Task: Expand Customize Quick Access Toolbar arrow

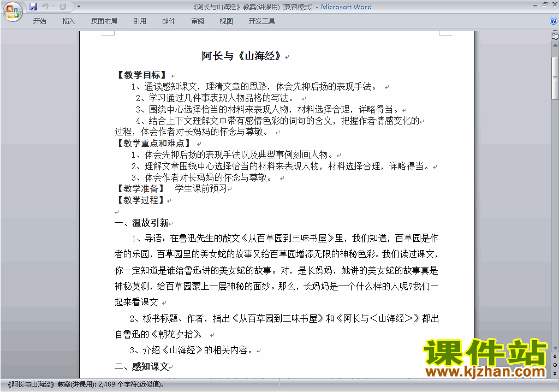Action: (79, 7)
